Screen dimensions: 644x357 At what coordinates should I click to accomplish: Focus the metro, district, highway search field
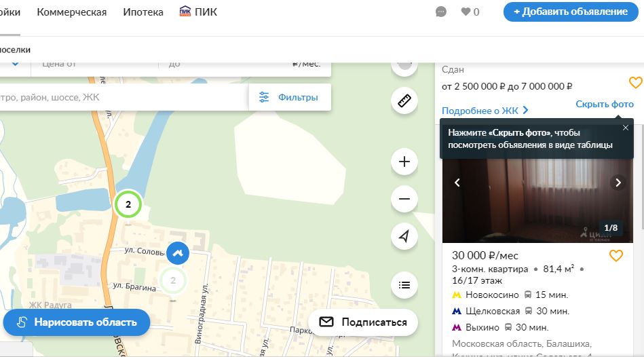pyautogui.click(x=124, y=97)
